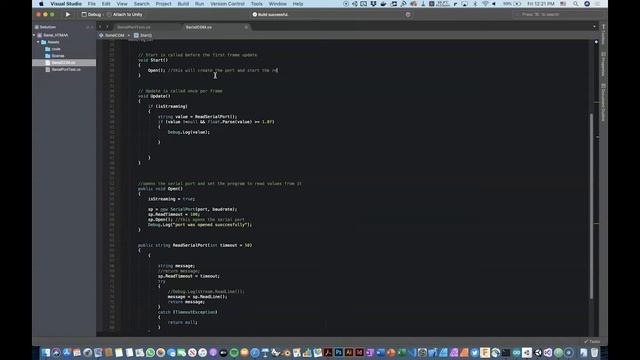Select the code folder in Solution tree

[x=56, y=49]
